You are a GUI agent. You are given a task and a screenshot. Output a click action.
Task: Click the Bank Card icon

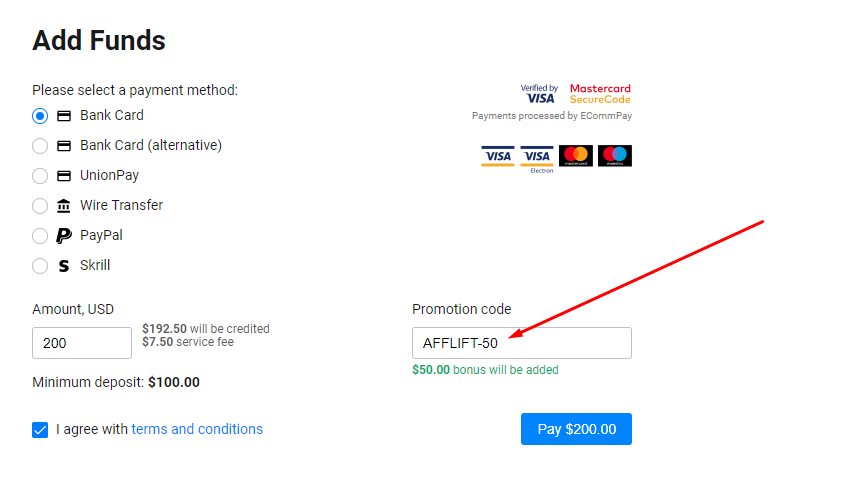pyautogui.click(x=64, y=116)
